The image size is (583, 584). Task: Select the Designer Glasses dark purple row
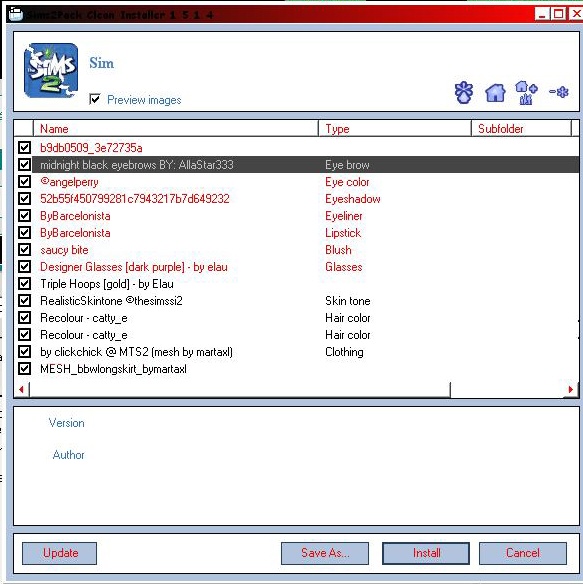click(305, 267)
